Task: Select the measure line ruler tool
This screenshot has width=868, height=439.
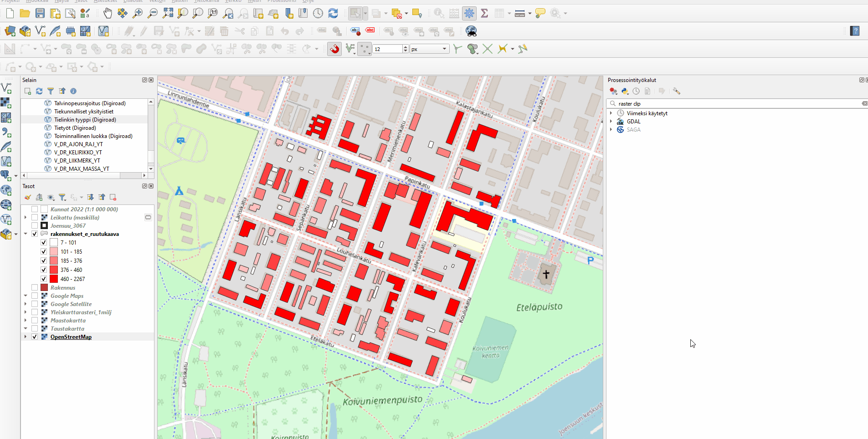Action: (x=519, y=13)
